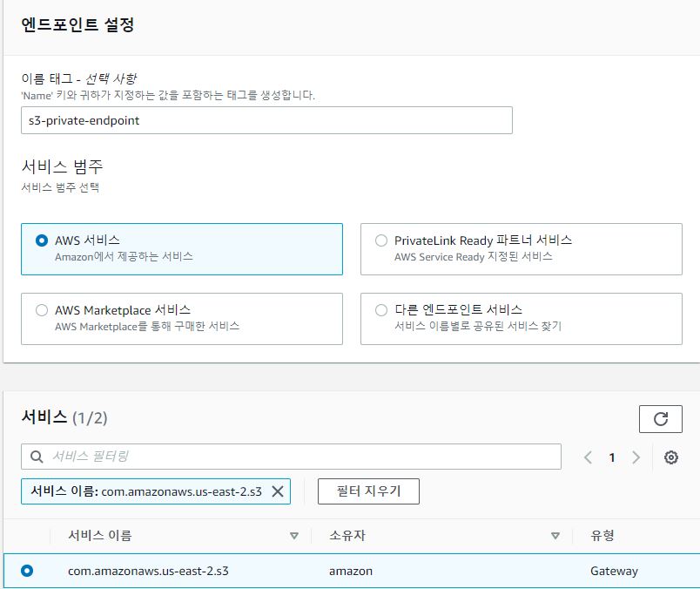Screen dimensions: 700x589
Task: Sort by the 서비스 이름 column arrow
Action: click(x=294, y=535)
